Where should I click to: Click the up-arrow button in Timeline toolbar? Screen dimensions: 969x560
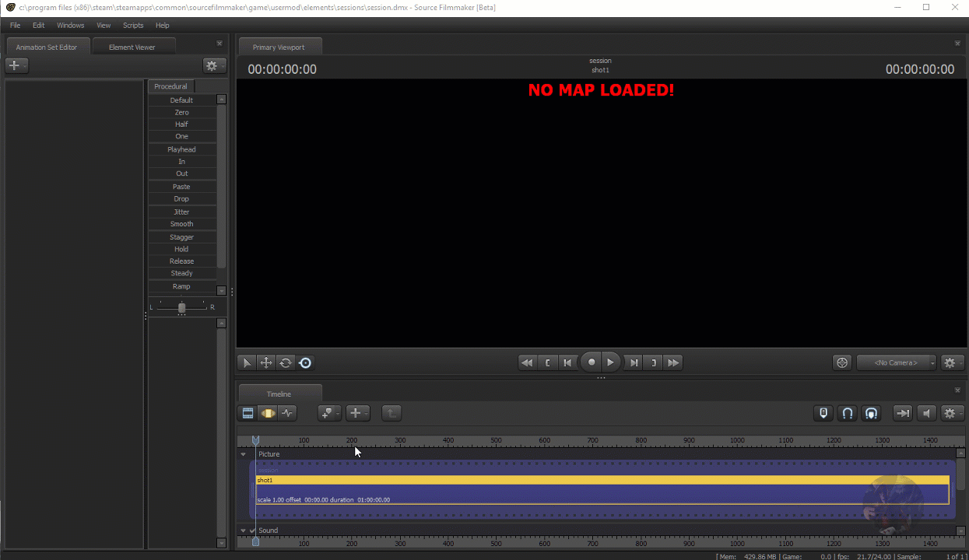391,413
